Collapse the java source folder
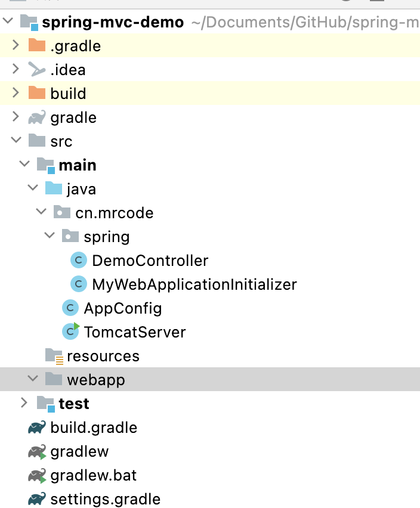The height and width of the screenshot is (508, 420). tap(33, 189)
